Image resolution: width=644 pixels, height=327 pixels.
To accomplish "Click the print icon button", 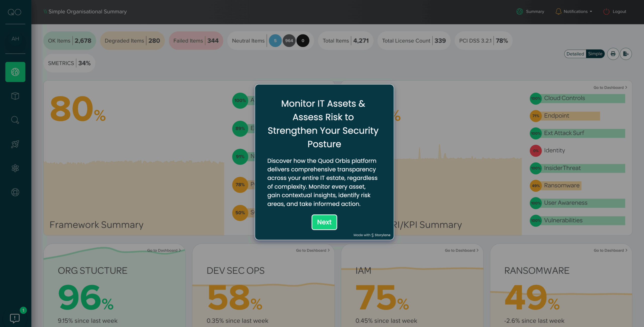I will [613, 54].
